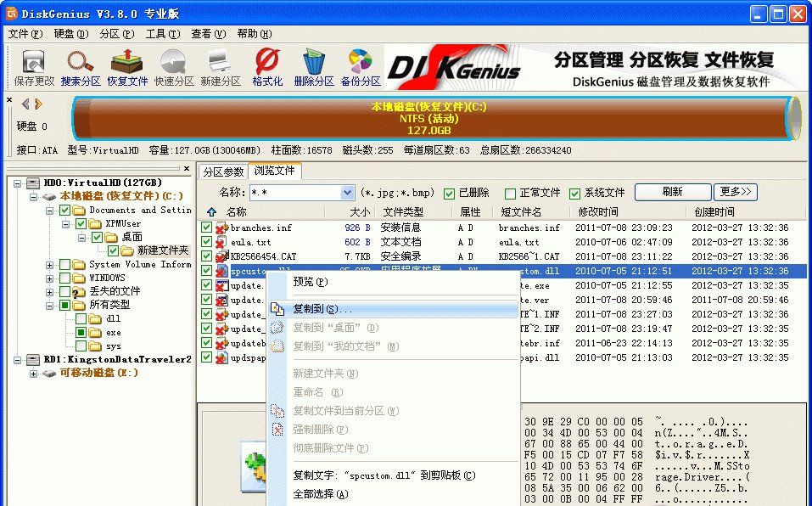Screen dimensions: 812x506
Task: Check the WINDOWS folder checkbox
Action: (64, 278)
